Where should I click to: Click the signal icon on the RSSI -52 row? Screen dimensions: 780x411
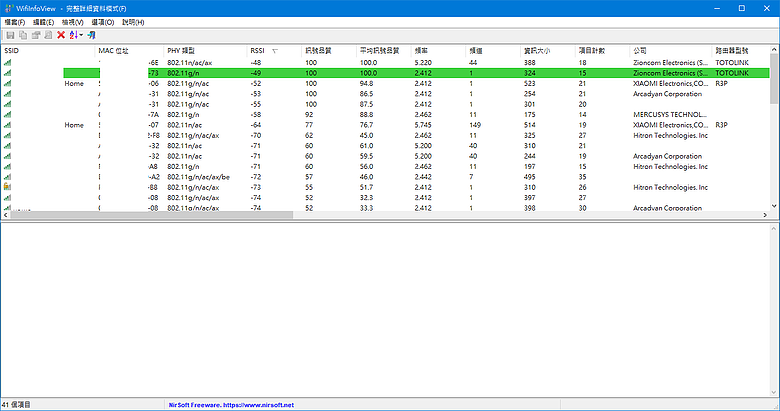[7, 84]
